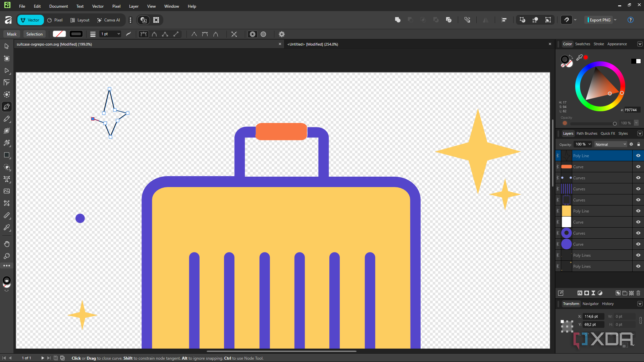Screen dimensions: 644x362
Task: Activate the Zoom magnifier tool
Action: [x=6, y=256]
